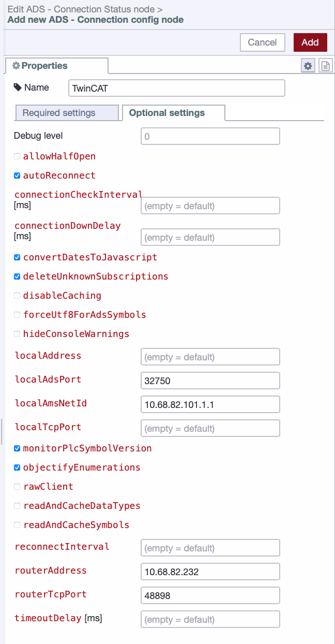
Task: Click the description document icon top right
Action: click(326, 66)
